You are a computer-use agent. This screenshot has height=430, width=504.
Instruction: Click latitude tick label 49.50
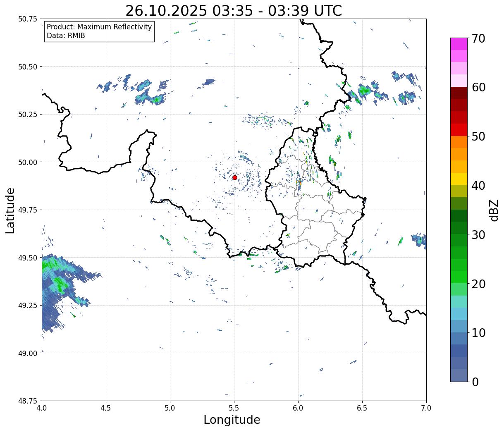pyautogui.click(x=27, y=258)
